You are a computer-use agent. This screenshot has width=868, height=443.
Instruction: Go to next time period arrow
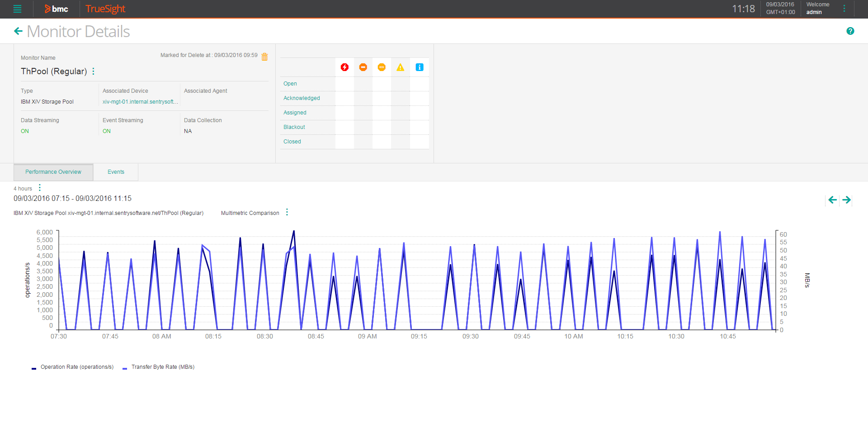coord(846,200)
